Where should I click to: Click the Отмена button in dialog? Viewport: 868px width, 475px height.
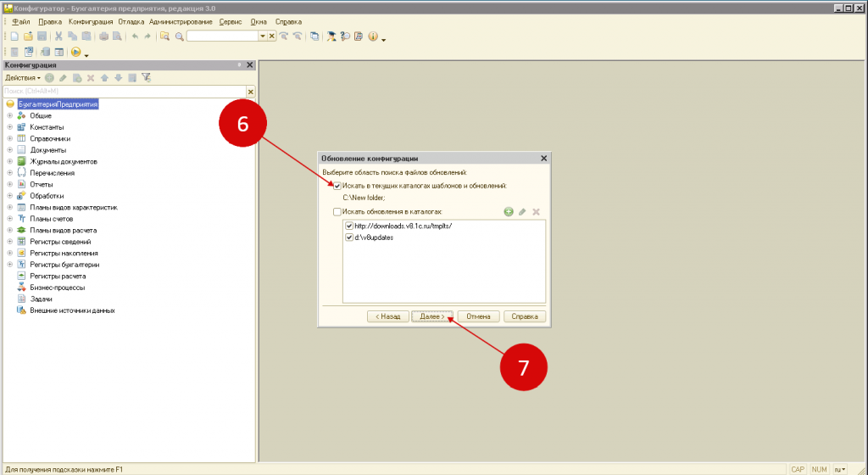click(478, 316)
